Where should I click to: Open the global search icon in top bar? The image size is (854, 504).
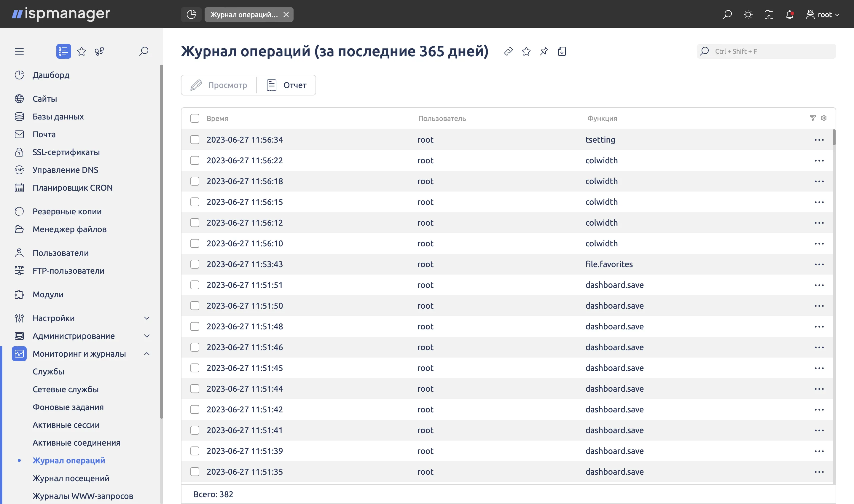coord(727,15)
